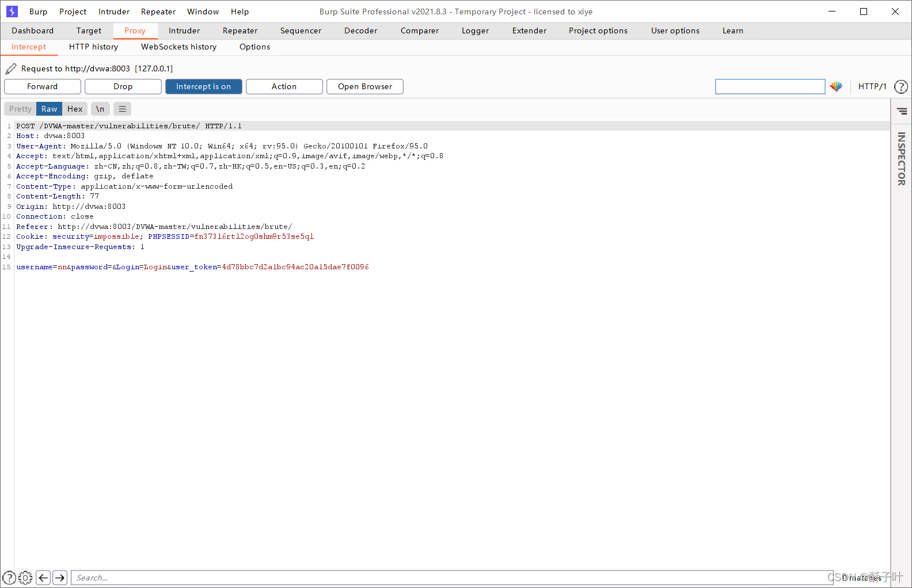Click the Burp Suite logo icon
Viewport: 912px width, 588px height.
pyautogui.click(x=12, y=12)
